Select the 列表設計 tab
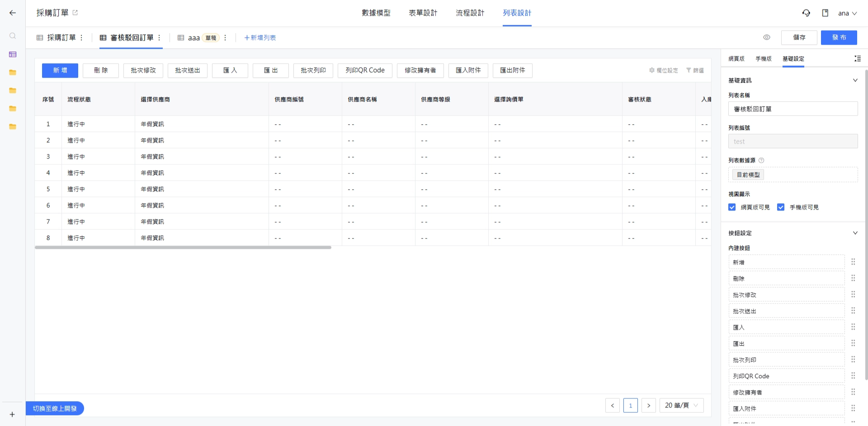Image resolution: width=868 pixels, height=426 pixels. tap(517, 13)
